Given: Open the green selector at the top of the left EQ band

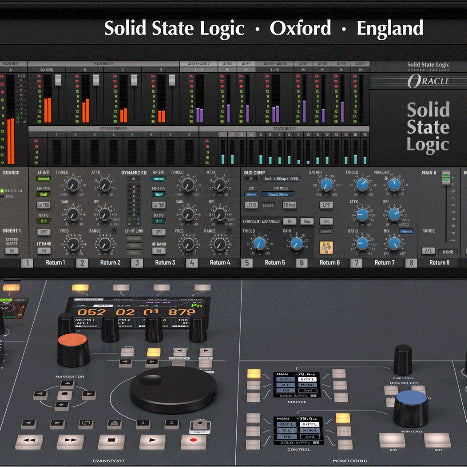Looking at the screenshot, I should pyautogui.click(x=44, y=179).
